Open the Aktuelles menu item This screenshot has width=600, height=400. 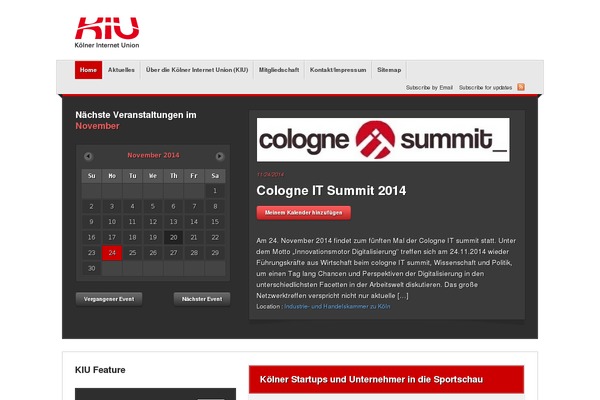[121, 70]
